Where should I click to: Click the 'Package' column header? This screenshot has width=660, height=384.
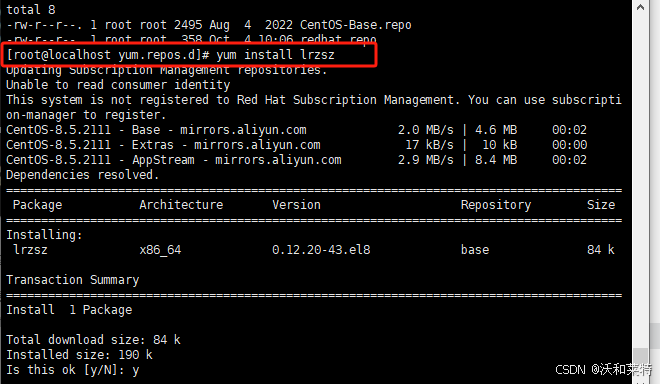(x=37, y=205)
